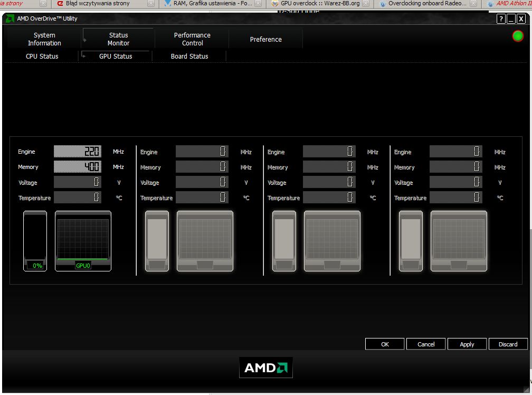This screenshot has width=532, height=395.
Task: Click the 'GPU0' label under the graph
Action: click(83, 266)
